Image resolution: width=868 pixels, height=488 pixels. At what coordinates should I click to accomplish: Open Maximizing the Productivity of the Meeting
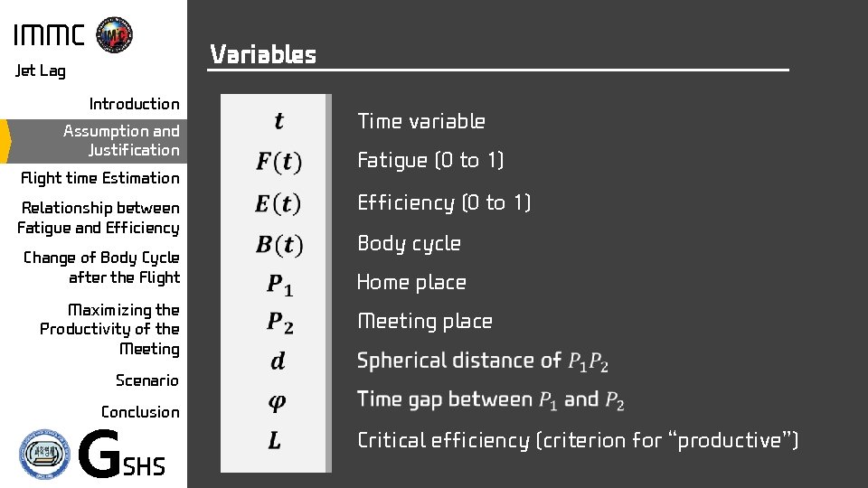coord(109,329)
